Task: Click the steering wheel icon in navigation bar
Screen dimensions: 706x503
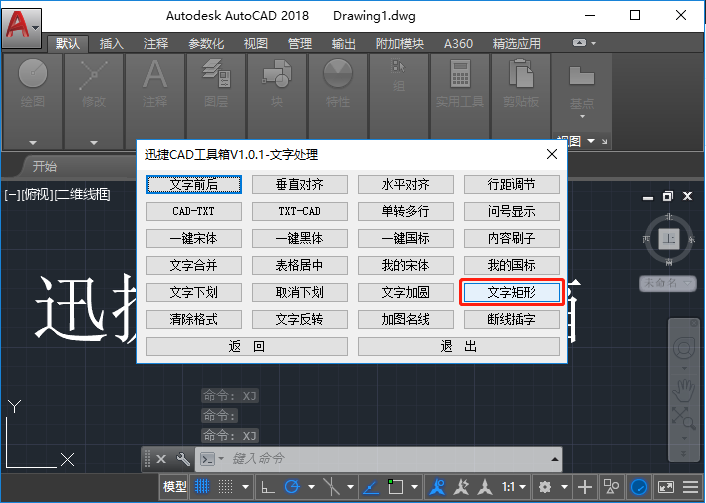Action: 683,348
